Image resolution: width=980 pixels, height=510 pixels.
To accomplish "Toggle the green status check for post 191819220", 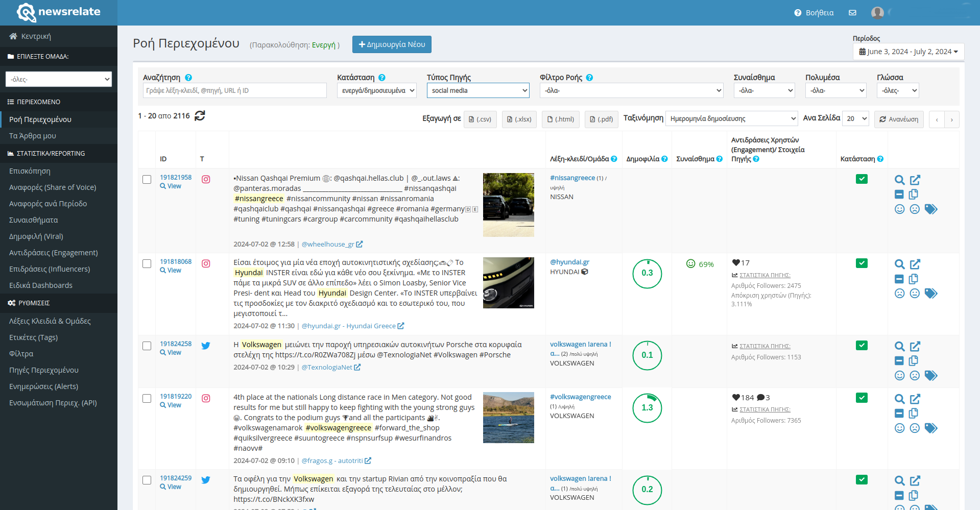I will [x=862, y=398].
